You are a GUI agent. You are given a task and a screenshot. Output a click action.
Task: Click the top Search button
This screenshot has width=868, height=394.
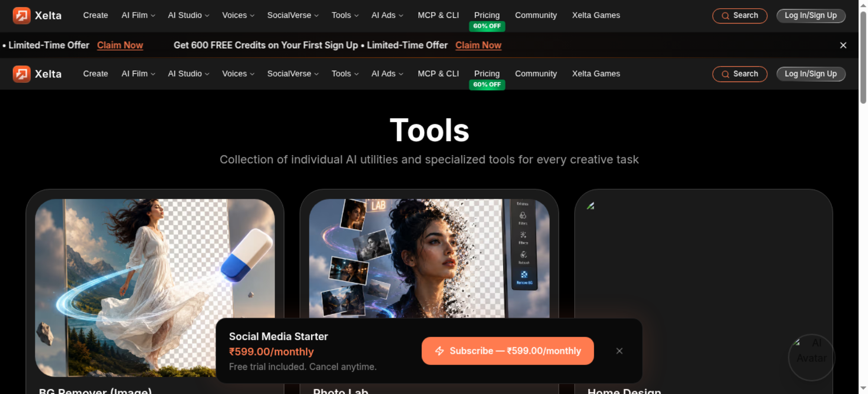tap(740, 16)
